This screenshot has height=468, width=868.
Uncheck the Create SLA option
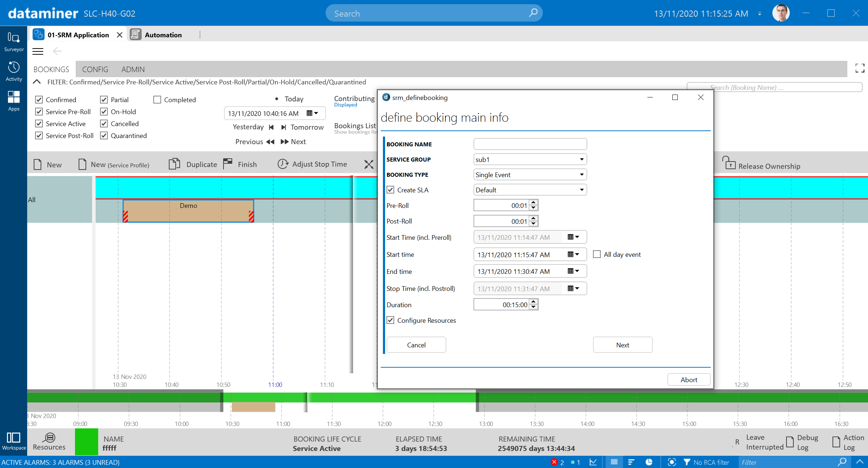390,189
